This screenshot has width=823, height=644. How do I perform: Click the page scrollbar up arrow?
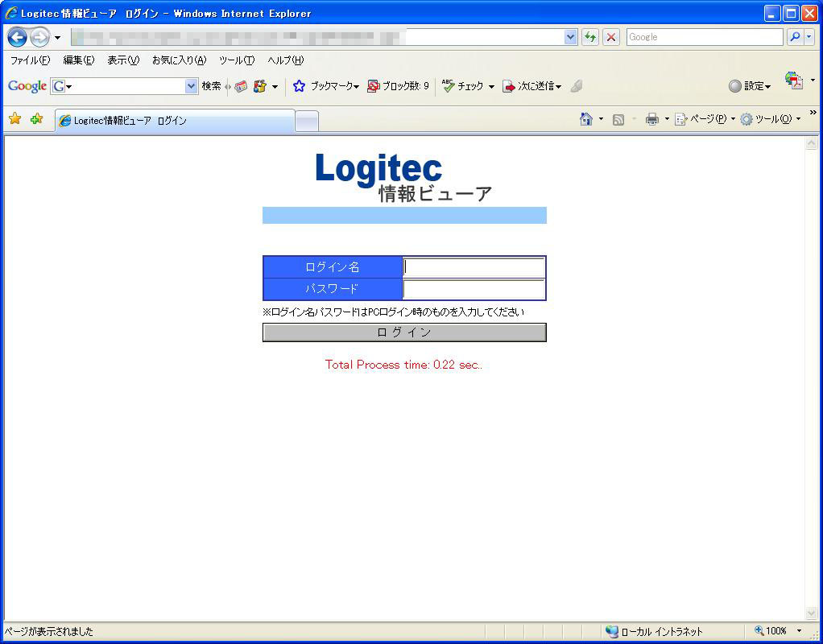point(811,142)
